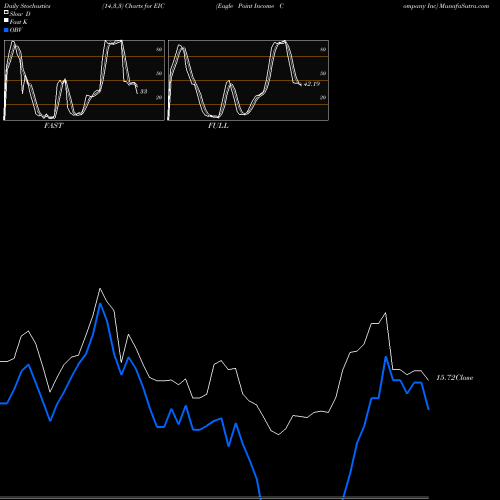Click the 42.19 value in FULL chart

point(312,84)
